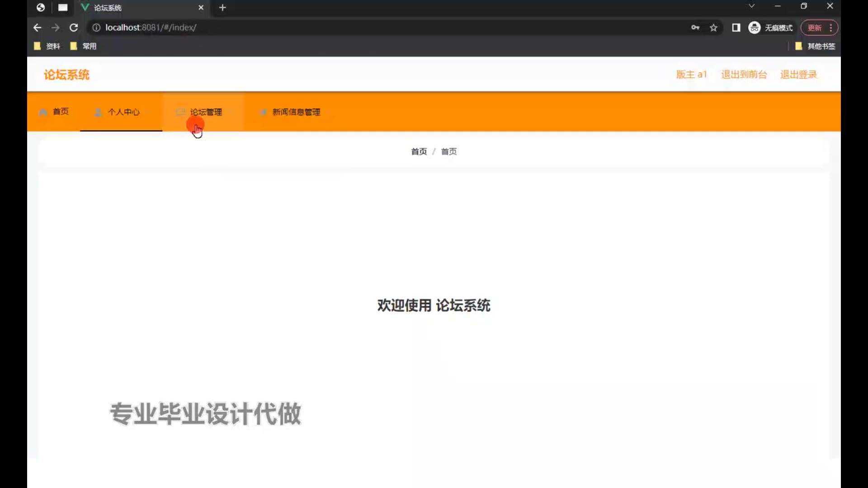The image size is (868, 488).
Task: Click the bookmark star icon in address bar
Action: (x=713, y=28)
